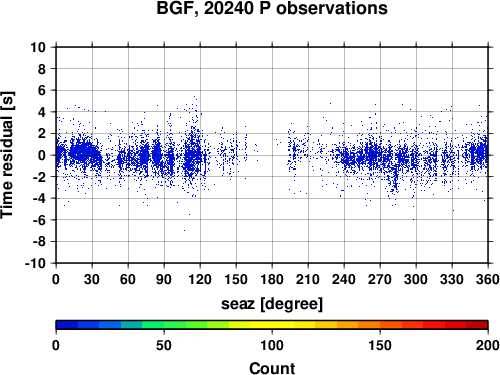Viewport: 500px width, 375px height.
Task: Click the 'Count' colorbar label
Action: (272, 368)
